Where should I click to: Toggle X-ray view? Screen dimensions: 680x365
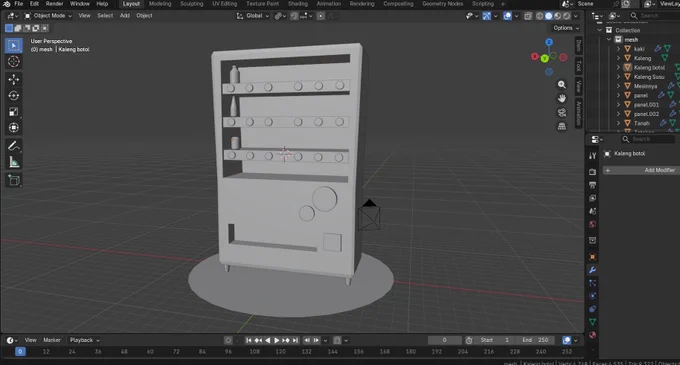(x=528, y=16)
